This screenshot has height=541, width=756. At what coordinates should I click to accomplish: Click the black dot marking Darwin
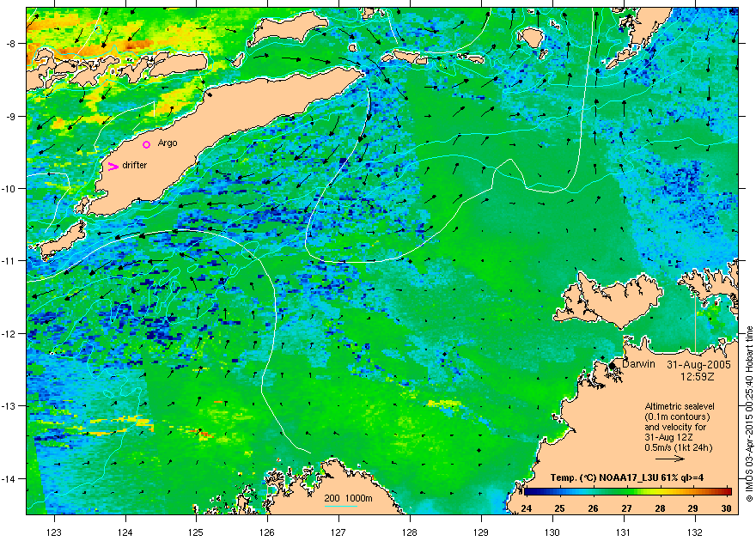click(x=613, y=366)
